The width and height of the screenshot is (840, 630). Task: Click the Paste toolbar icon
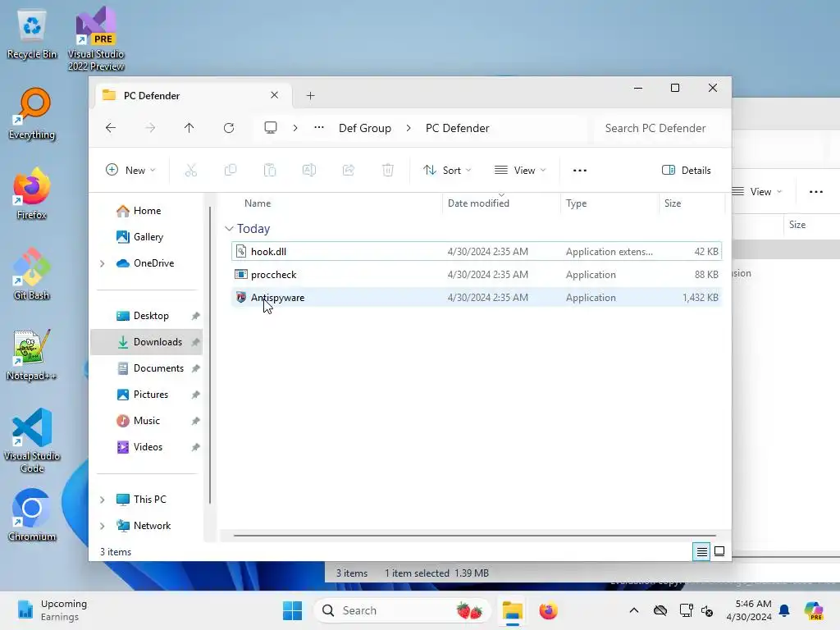(x=270, y=171)
